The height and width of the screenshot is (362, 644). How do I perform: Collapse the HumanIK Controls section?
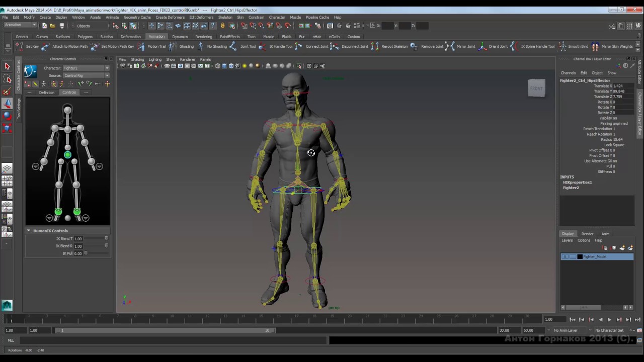(29, 231)
